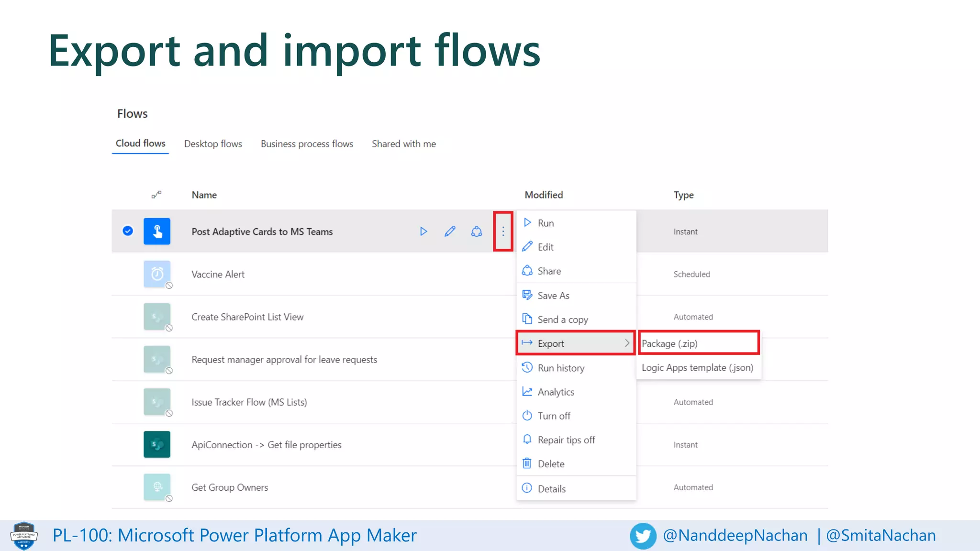Choose Share from the context menu
Viewport: 980px width, 551px height.
point(576,271)
